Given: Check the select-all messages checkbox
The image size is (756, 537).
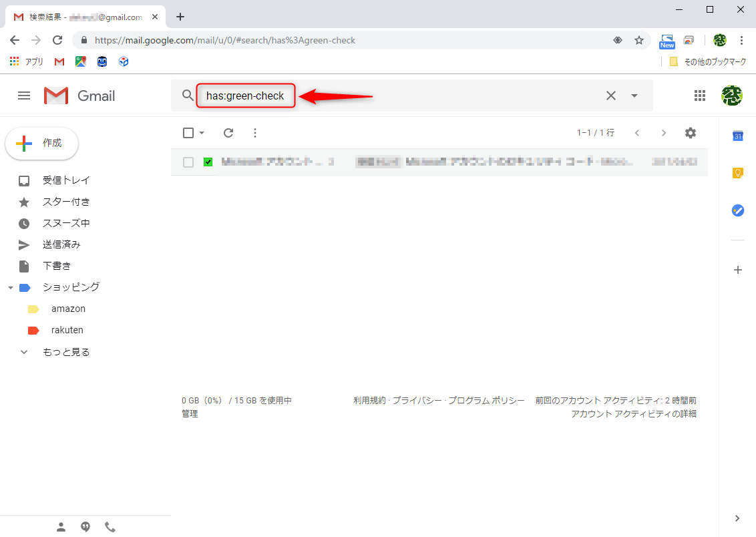Looking at the screenshot, I should (x=188, y=133).
